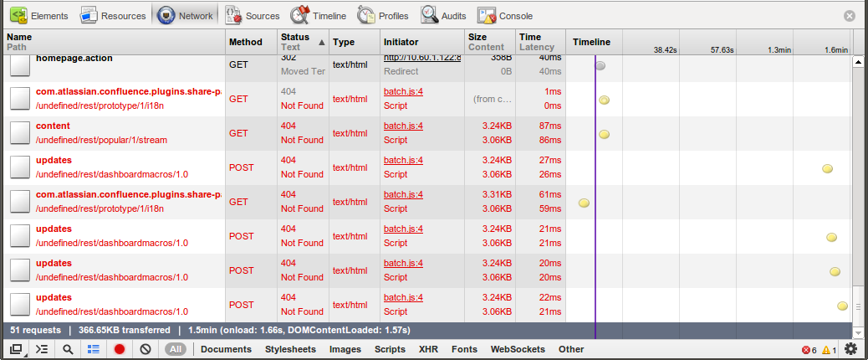Toggle the red record network log button
The width and height of the screenshot is (868, 360).
point(120,349)
